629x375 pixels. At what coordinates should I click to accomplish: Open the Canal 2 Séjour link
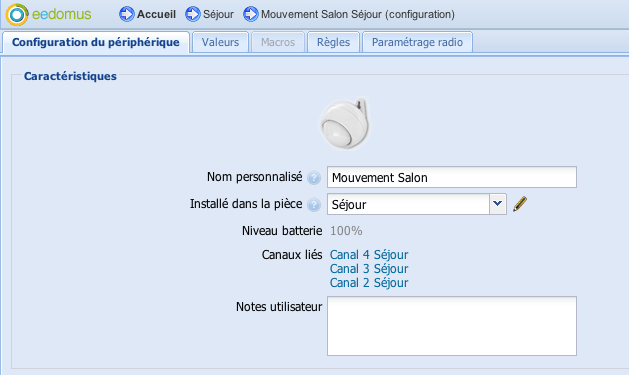[369, 283]
